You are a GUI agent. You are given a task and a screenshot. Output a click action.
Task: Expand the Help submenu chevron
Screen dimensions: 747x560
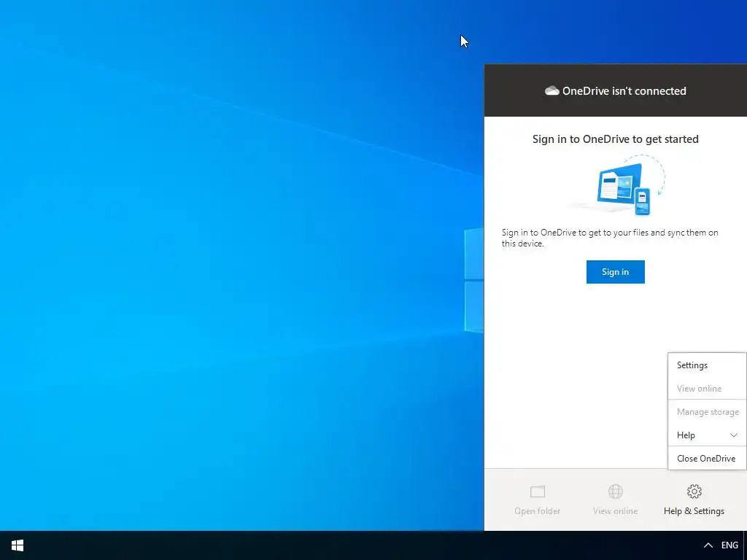[x=733, y=435]
